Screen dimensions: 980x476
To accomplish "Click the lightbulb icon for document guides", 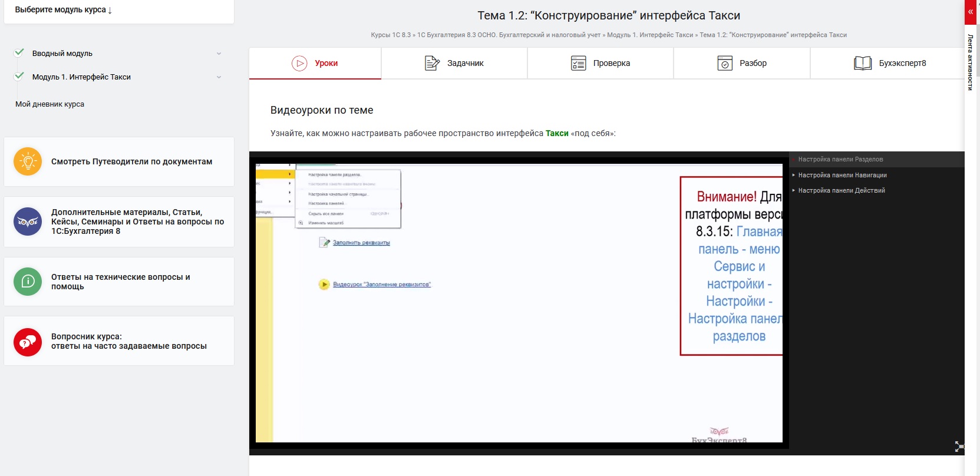I will click(28, 161).
